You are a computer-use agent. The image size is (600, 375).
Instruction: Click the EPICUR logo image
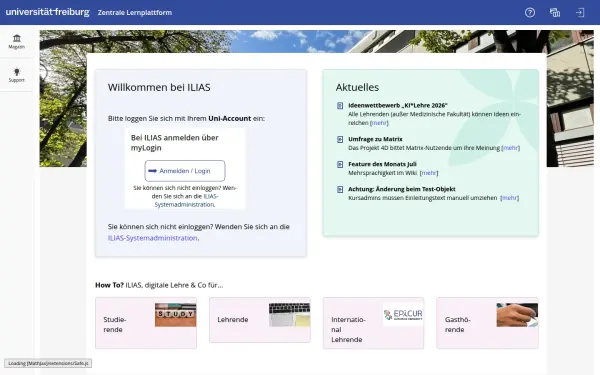403,315
